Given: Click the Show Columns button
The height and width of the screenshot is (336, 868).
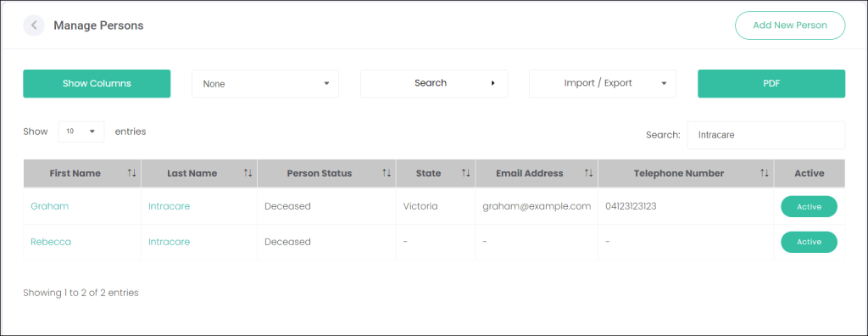Looking at the screenshot, I should 97,84.
